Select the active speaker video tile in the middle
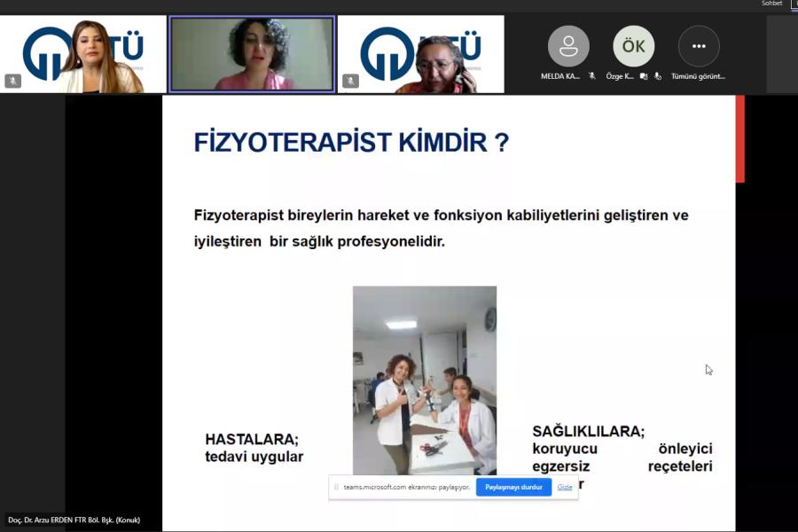 tap(252, 54)
